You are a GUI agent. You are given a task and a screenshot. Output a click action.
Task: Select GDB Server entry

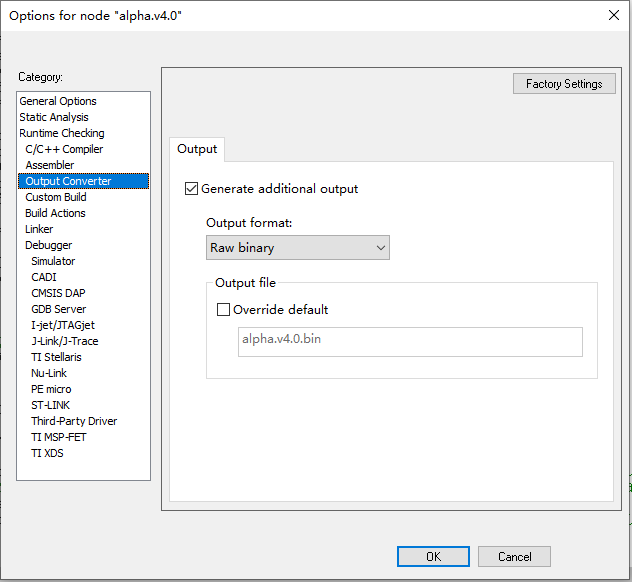coord(59,309)
